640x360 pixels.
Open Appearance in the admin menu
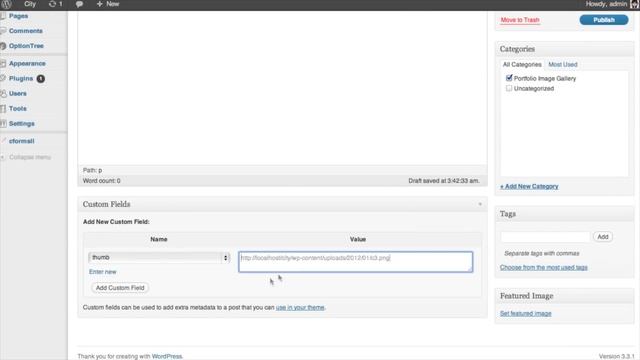coord(27,64)
